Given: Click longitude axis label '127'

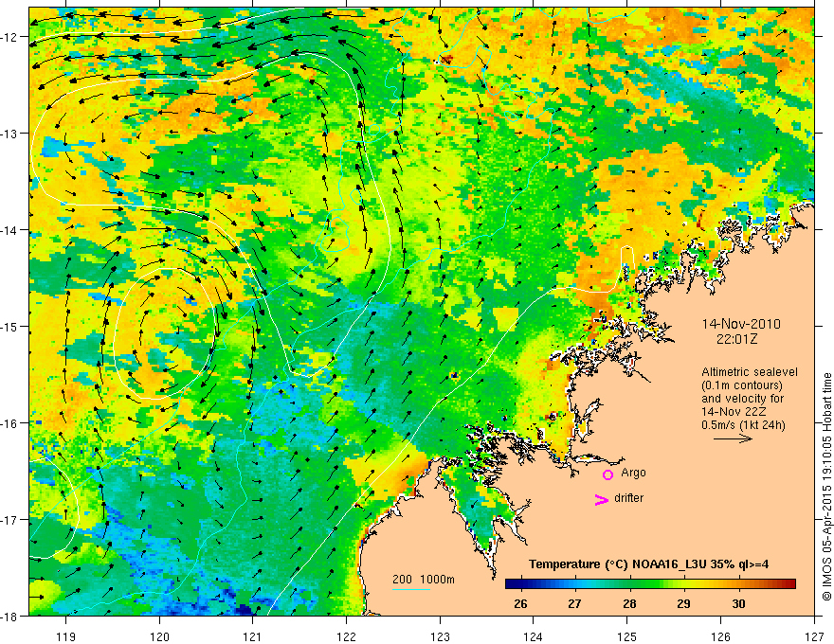Looking at the screenshot, I should 814,636.
